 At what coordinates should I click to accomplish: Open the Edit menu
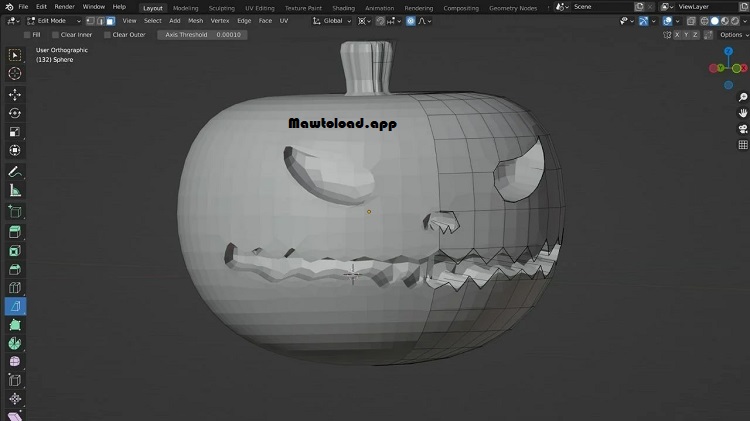[41, 7]
